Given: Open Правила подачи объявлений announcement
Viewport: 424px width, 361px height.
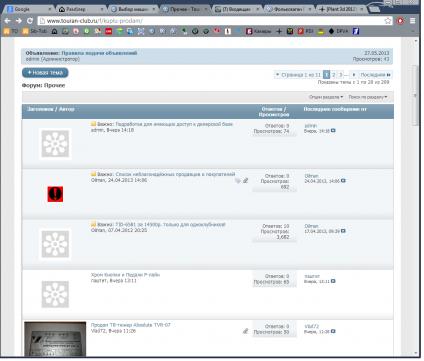Looking at the screenshot, I should (x=99, y=53).
